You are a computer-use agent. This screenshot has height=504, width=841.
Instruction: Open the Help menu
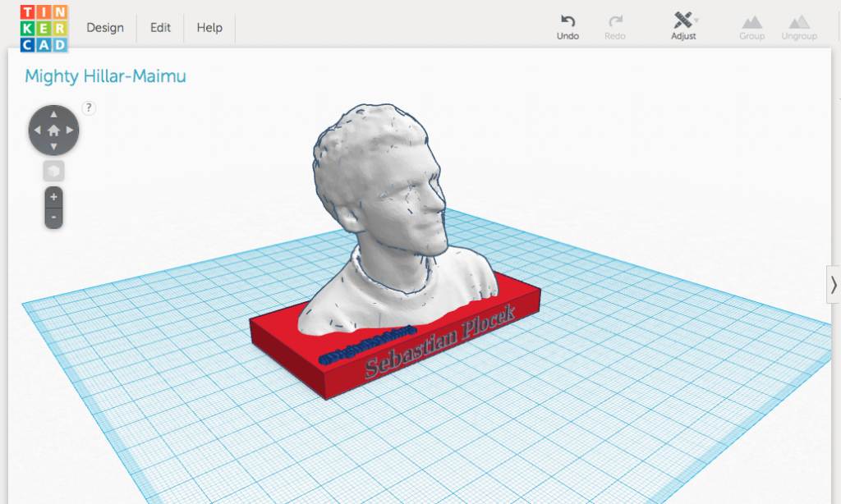(209, 28)
